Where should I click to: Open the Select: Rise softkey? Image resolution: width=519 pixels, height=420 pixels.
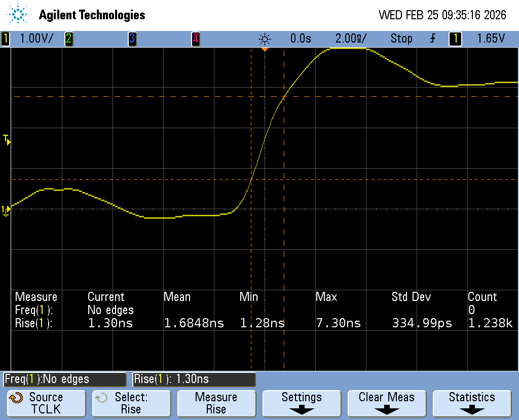click(x=131, y=403)
